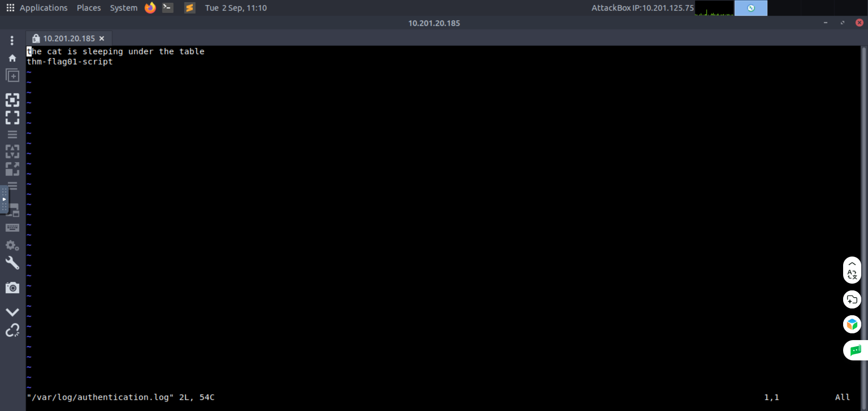Take a screenshot with camera icon
Image resolution: width=868 pixels, height=411 pixels.
[x=12, y=288]
